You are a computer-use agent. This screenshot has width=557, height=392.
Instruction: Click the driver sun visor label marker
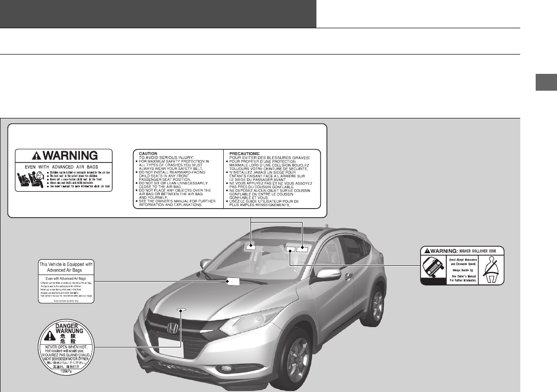[302, 248]
